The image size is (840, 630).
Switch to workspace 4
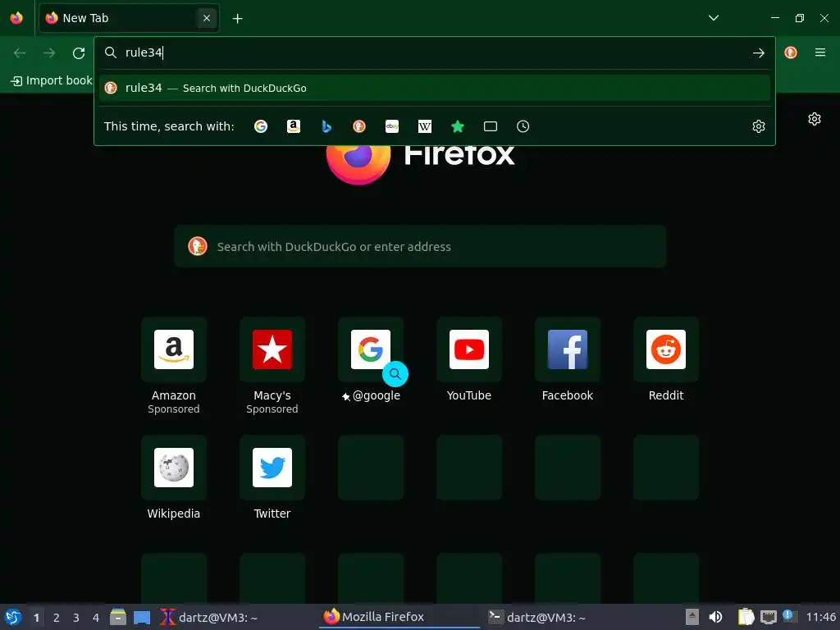coord(96,618)
